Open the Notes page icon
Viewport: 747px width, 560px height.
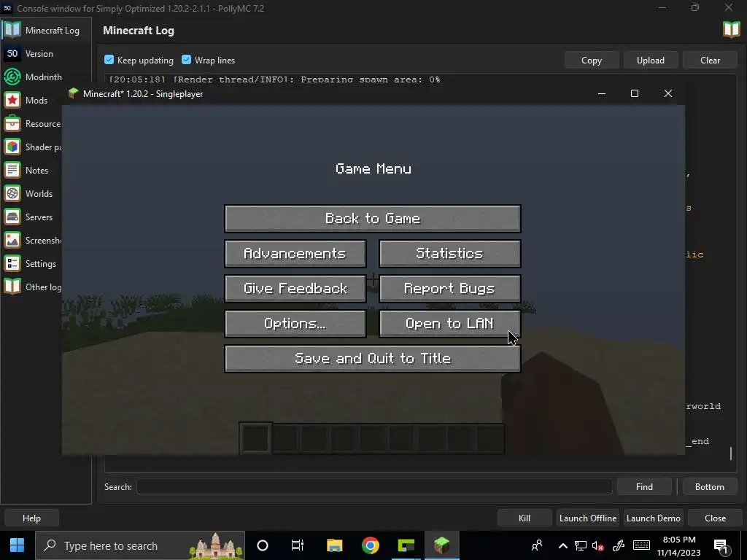pos(12,170)
